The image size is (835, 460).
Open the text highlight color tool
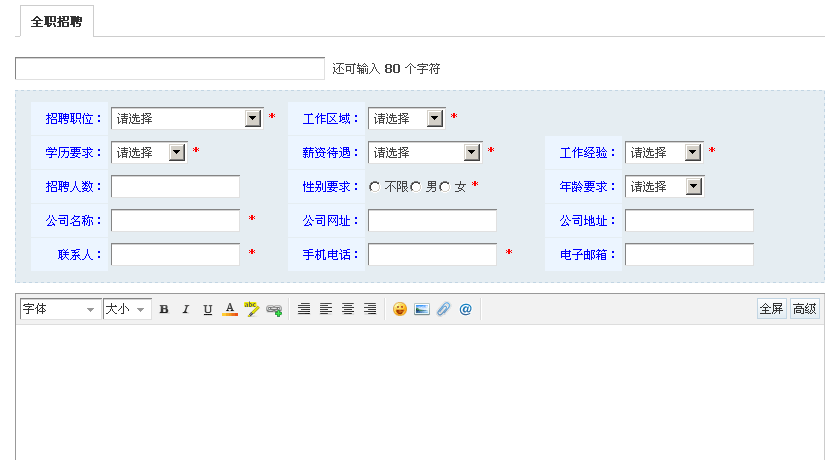coord(251,309)
